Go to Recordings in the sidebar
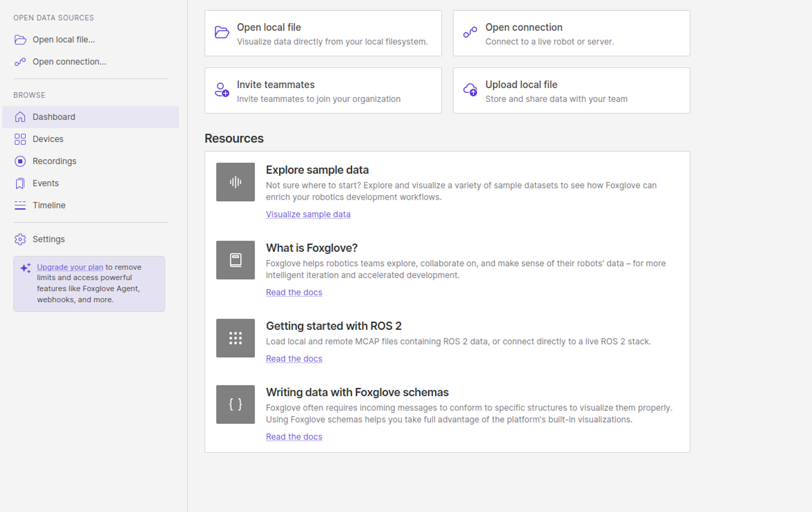The image size is (812, 512). coord(54,161)
